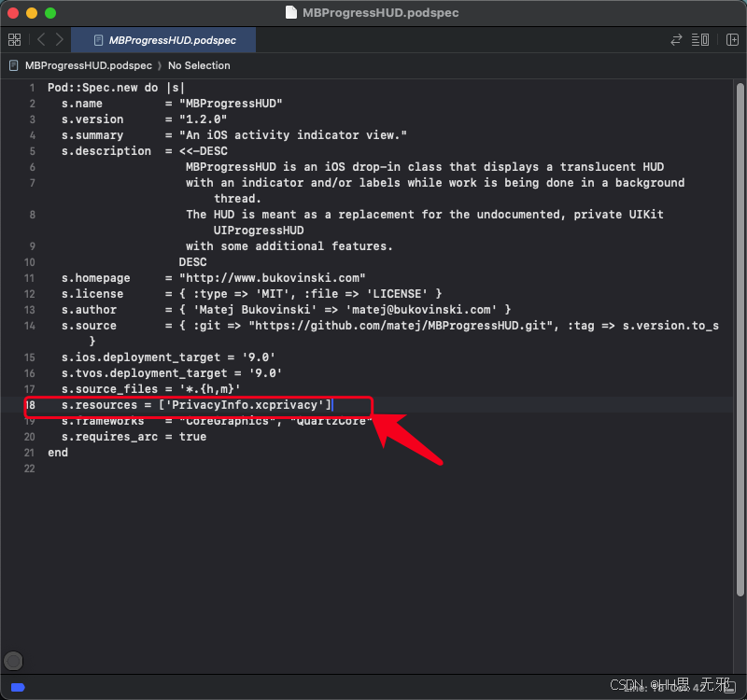Screen dimensions: 747x700
Task: Click the blue tag indicator in the bottom bar
Action: 18,687
